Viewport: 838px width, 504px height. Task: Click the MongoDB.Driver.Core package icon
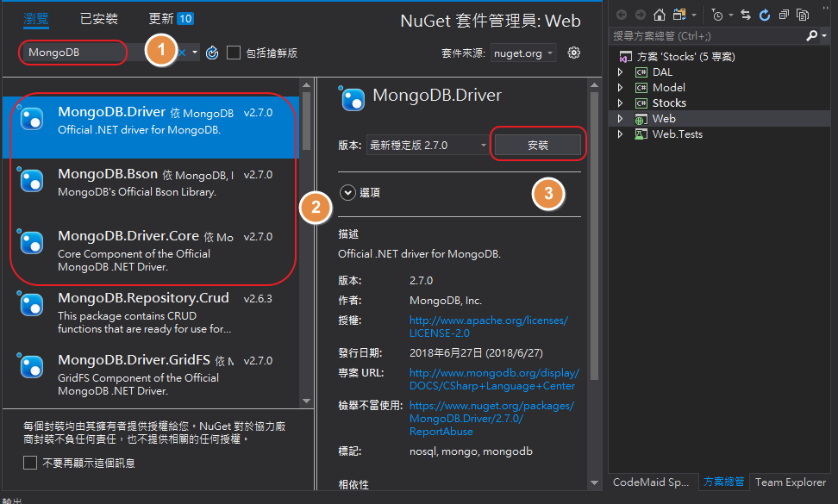[x=32, y=242]
